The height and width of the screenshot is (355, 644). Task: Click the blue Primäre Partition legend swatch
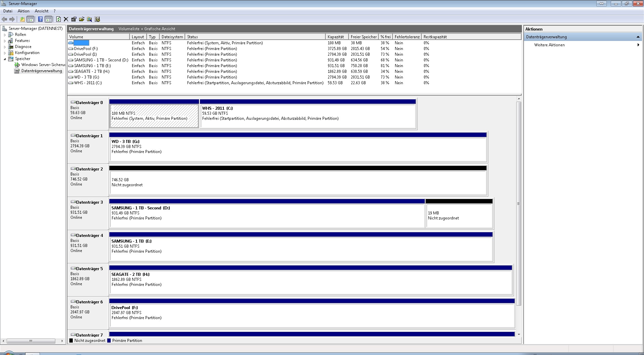click(x=109, y=341)
